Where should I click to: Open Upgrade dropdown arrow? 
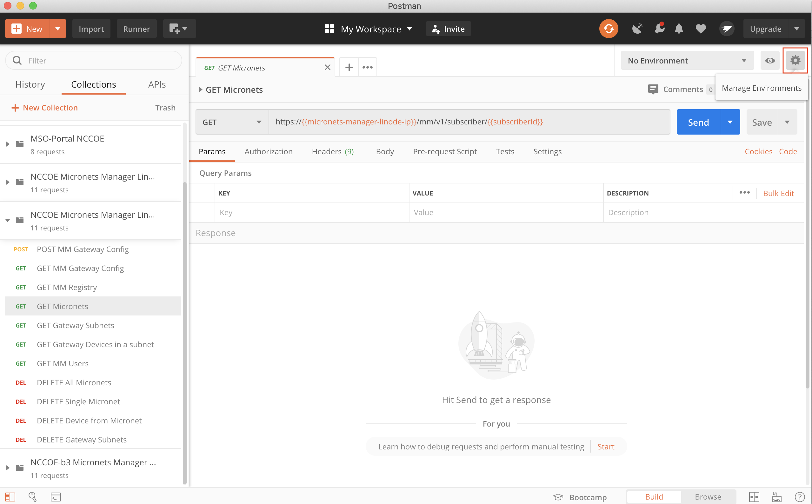point(796,29)
